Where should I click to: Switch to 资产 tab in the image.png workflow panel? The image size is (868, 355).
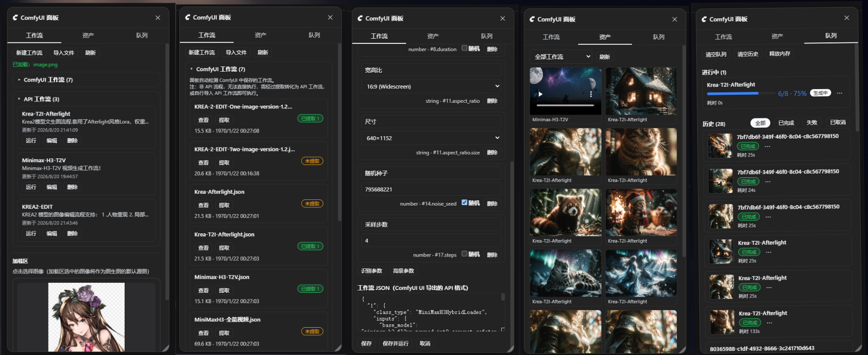pos(88,35)
